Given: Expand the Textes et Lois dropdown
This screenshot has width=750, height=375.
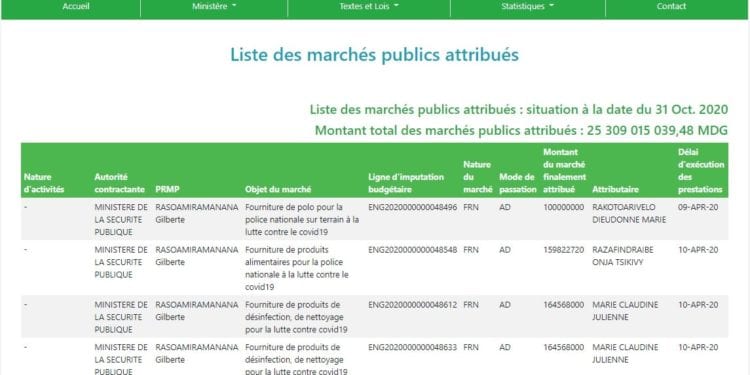Looking at the screenshot, I should click(x=369, y=7).
